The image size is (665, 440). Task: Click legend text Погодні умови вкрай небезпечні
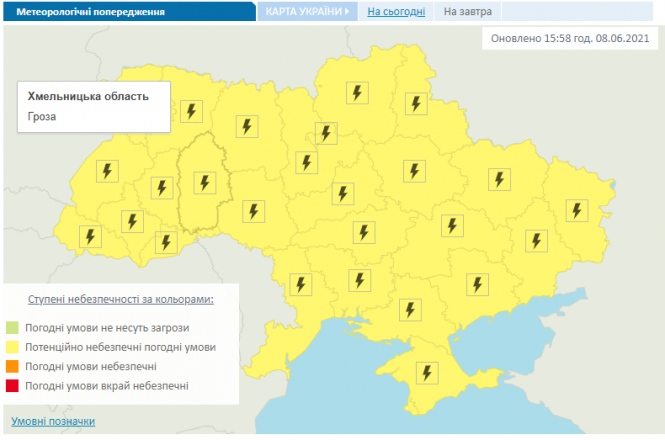tap(107, 386)
